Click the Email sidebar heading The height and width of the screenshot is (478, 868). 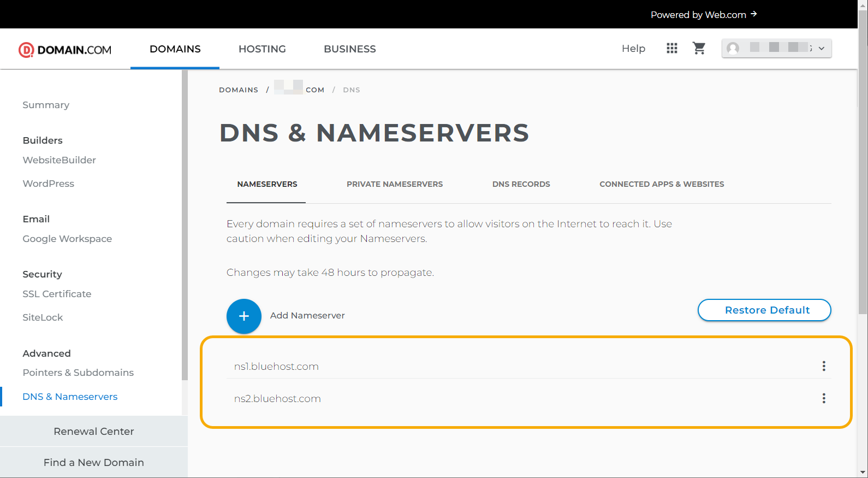click(36, 219)
